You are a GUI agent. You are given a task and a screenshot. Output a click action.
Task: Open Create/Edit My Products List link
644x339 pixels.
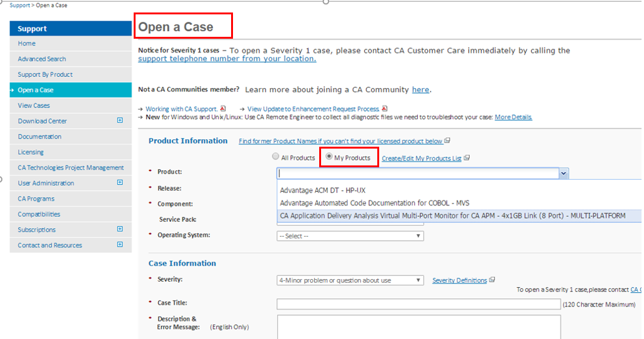[x=422, y=159]
